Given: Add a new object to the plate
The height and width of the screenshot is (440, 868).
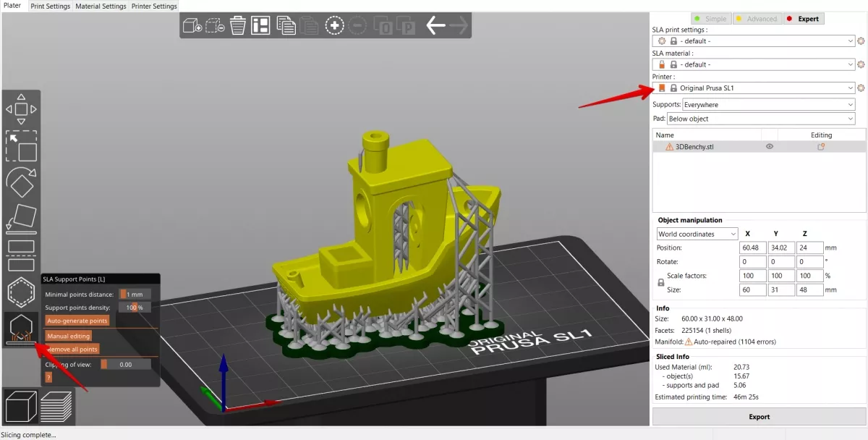Looking at the screenshot, I should pyautogui.click(x=191, y=25).
